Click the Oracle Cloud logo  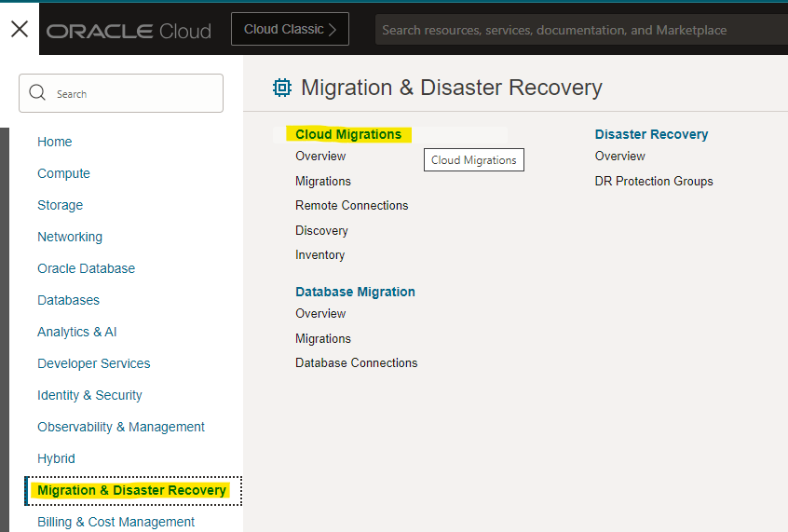point(129,31)
